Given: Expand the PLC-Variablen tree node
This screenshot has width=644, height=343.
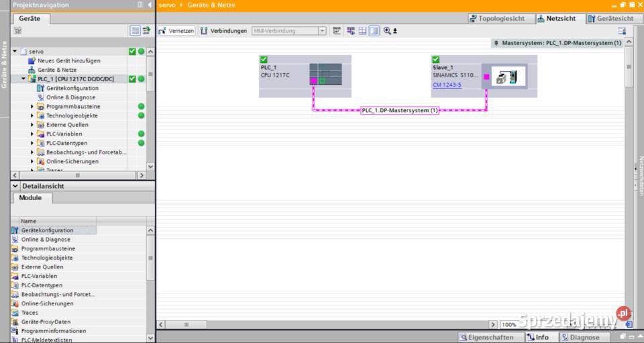Looking at the screenshot, I should click(32, 134).
